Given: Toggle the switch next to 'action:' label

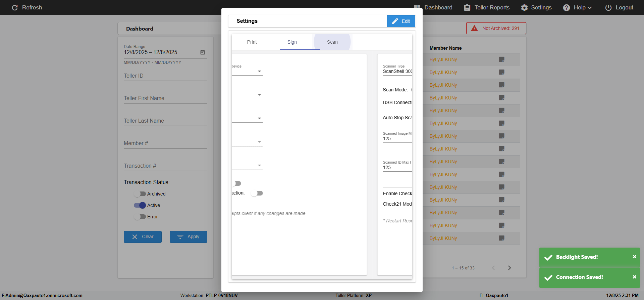Looking at the screenshot, I should point(257,193).
